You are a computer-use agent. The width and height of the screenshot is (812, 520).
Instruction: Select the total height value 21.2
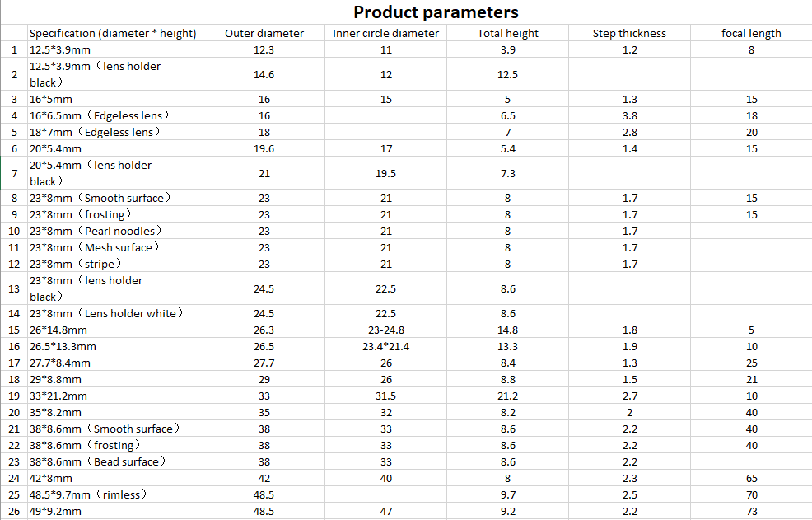click(x=507, y=396)
